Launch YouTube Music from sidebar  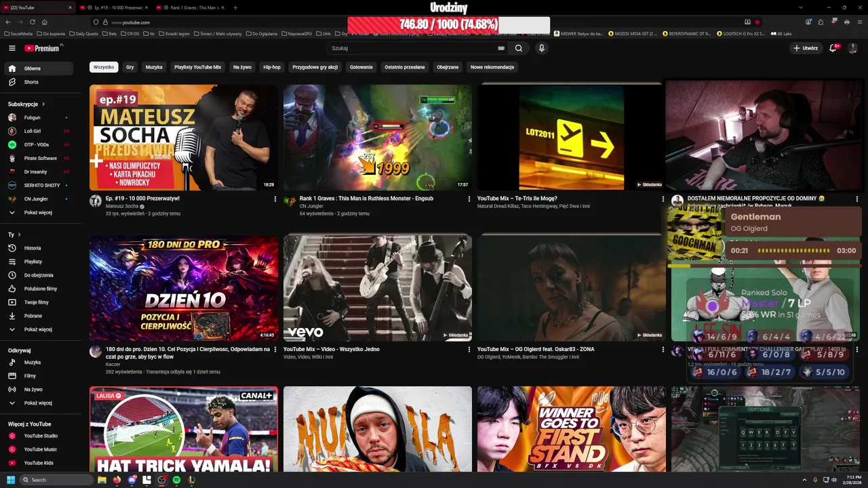pos(39,449)
